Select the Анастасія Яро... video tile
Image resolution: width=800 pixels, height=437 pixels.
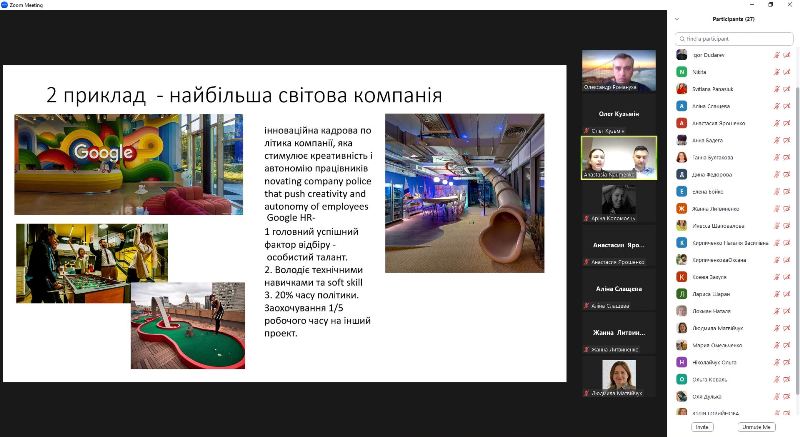pos(619,245)
